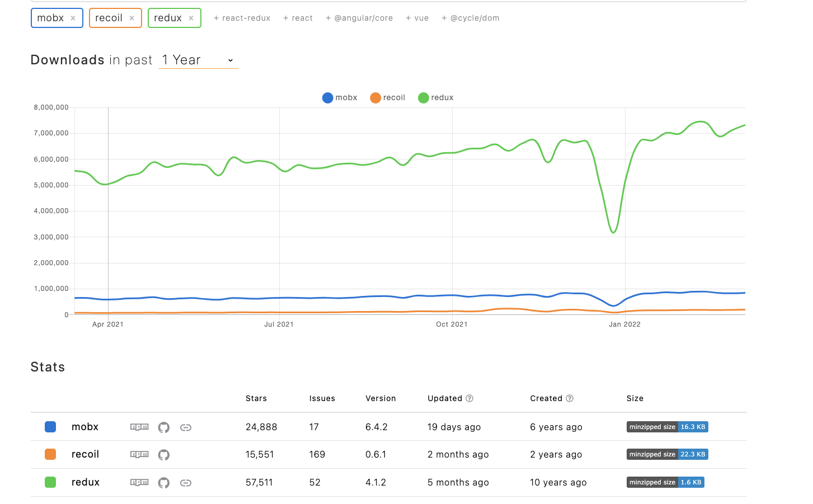Open the 1 Year period dropdown
This screenshot has height=504, width=813.
[x=199, y=60]
